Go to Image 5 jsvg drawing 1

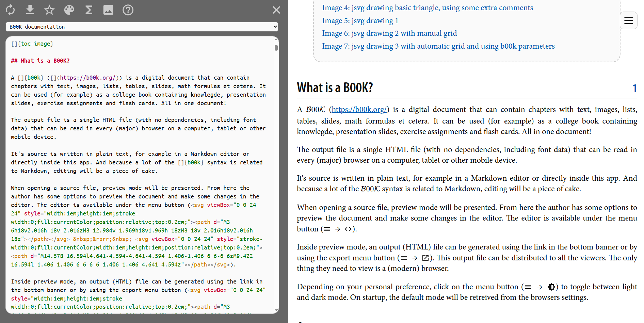360,21
